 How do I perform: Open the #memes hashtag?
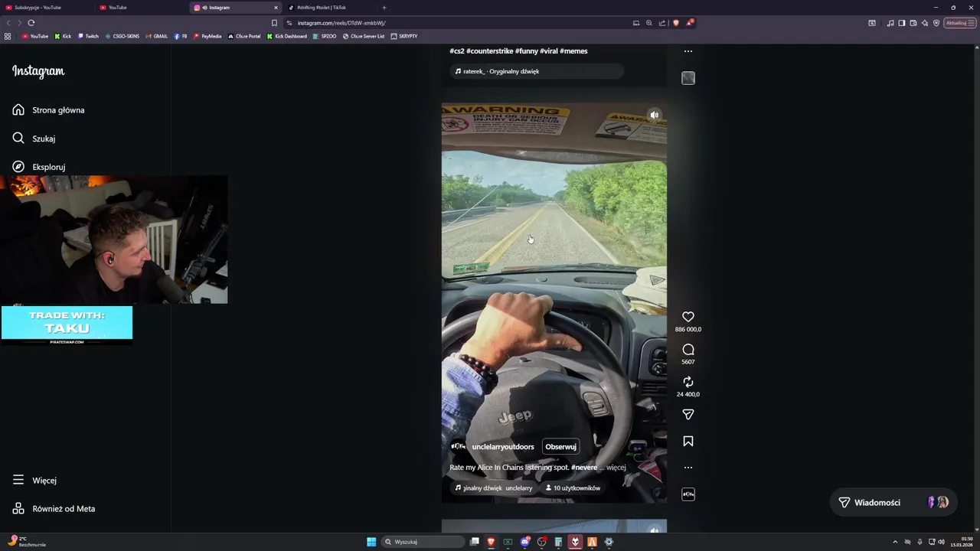pos(573,51)
